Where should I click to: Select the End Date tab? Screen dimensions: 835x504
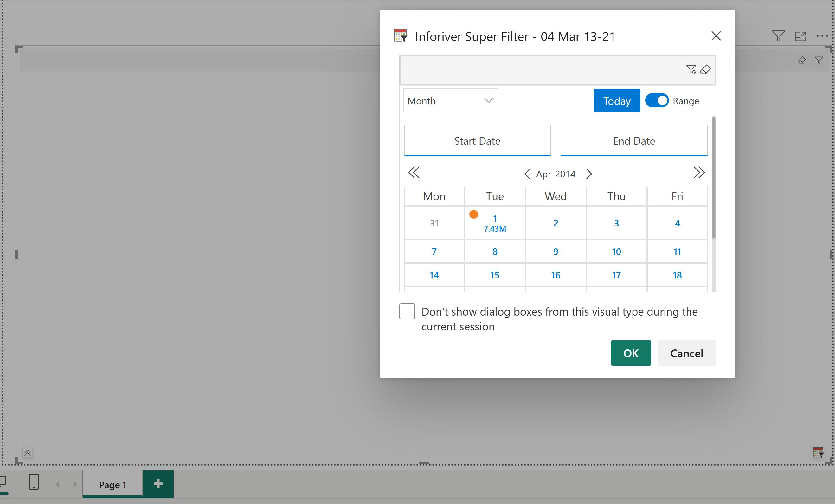click(634, 141)
